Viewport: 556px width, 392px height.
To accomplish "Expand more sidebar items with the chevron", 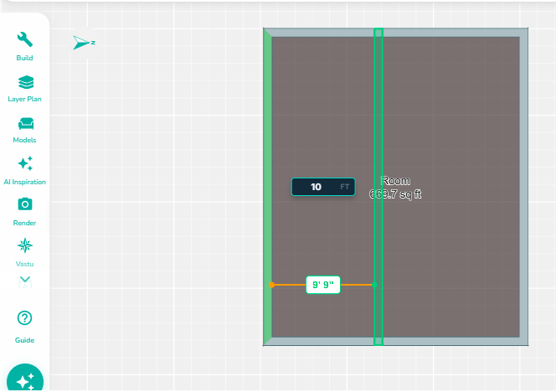I will (x=25, y=280).
